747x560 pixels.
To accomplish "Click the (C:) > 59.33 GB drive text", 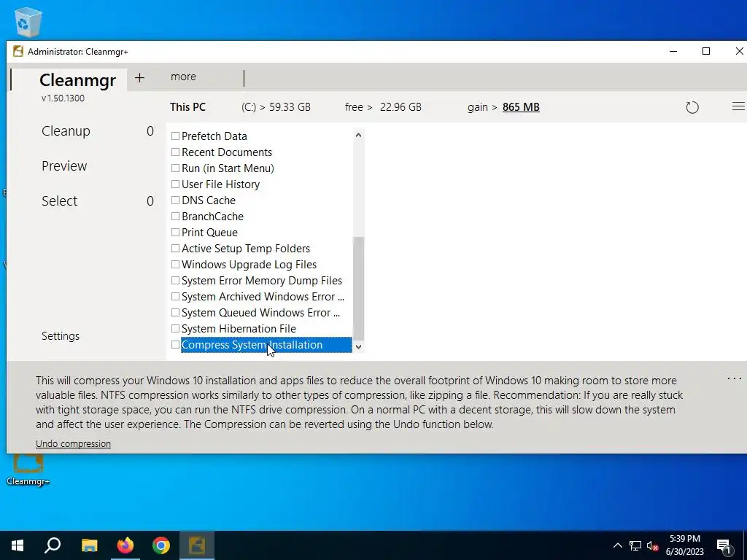I will tap(276, 107).
